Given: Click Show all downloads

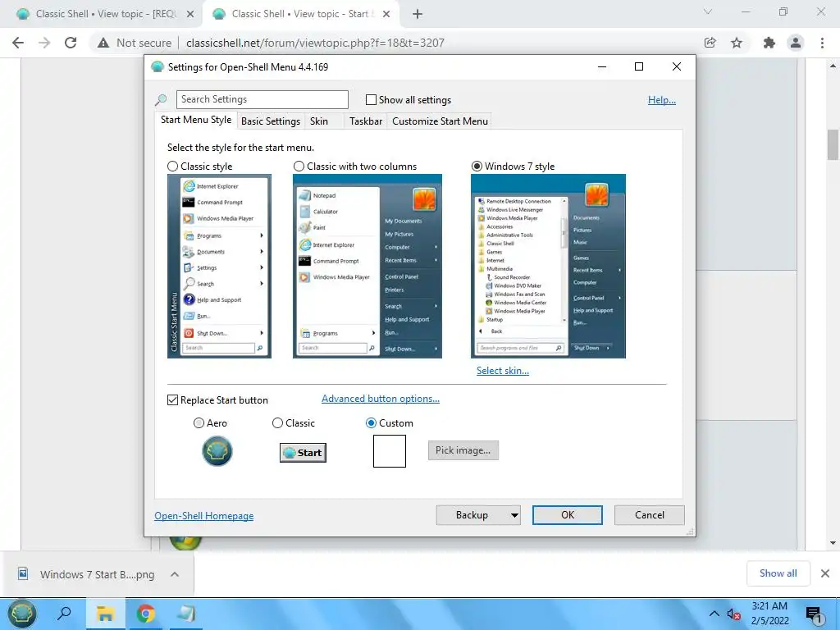Looking at the screenshot, I should click(x=778, y=573).
